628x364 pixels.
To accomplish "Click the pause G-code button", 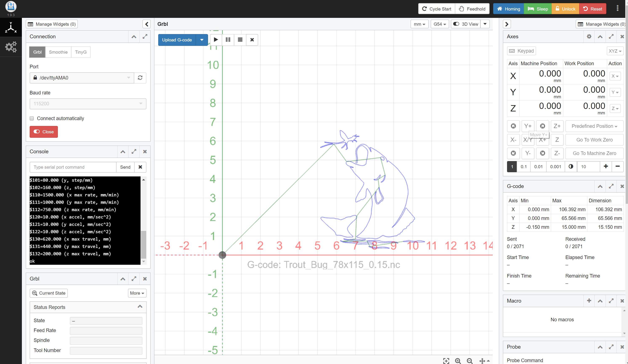I will click(228, 40).
